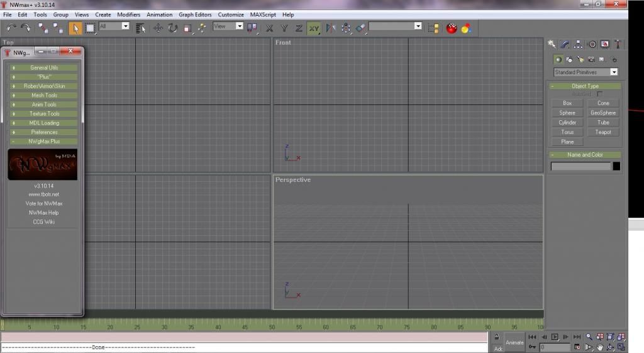Click the Zoom magnifier viewport control
The height and width of the screenshot is (353, 644).
pyautogui.click(x=589, y=337)
